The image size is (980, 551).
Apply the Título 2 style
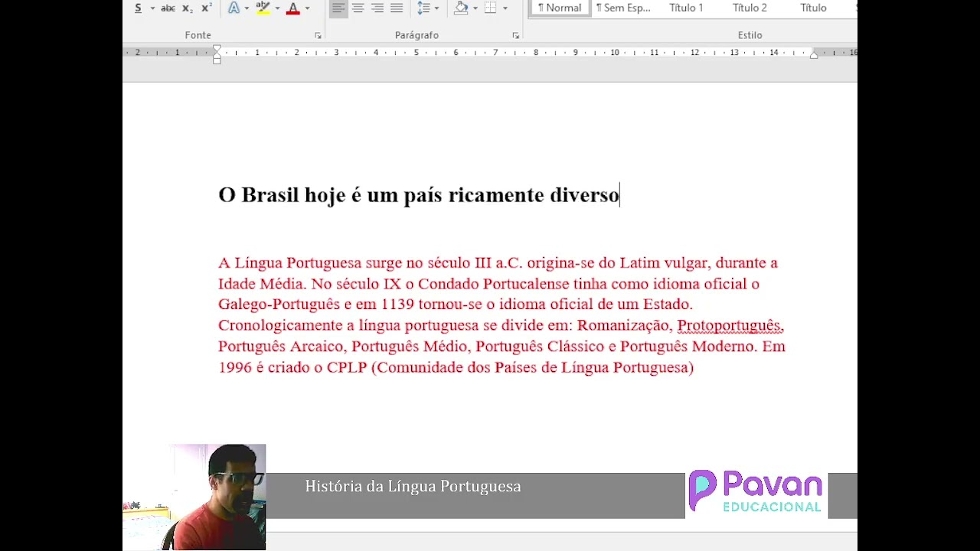pyautogui.click(x=750, y=8)
